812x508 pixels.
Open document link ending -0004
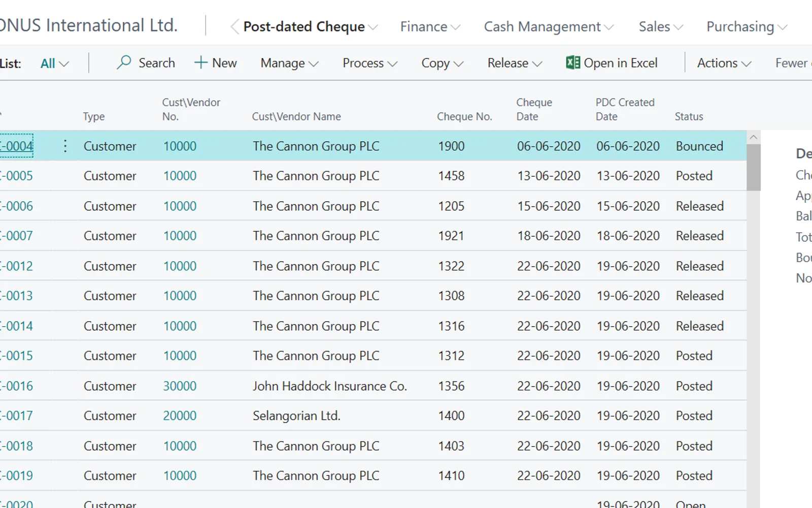click(16, 146)
